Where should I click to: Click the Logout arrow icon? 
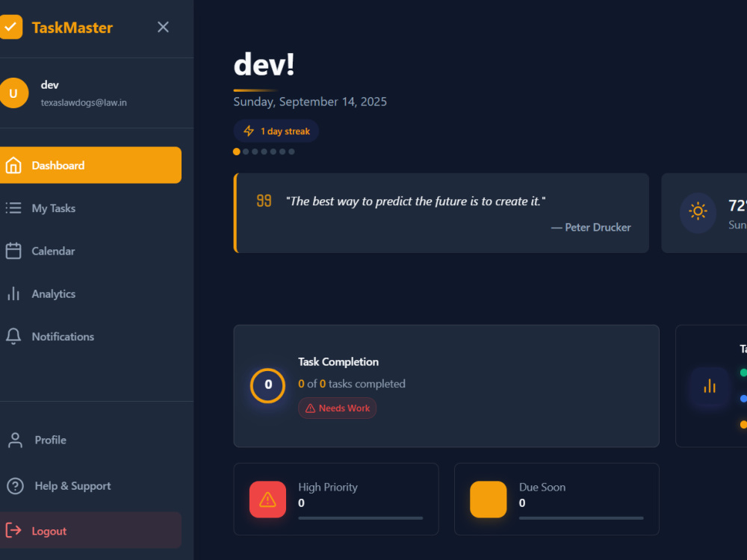point(13,530)
